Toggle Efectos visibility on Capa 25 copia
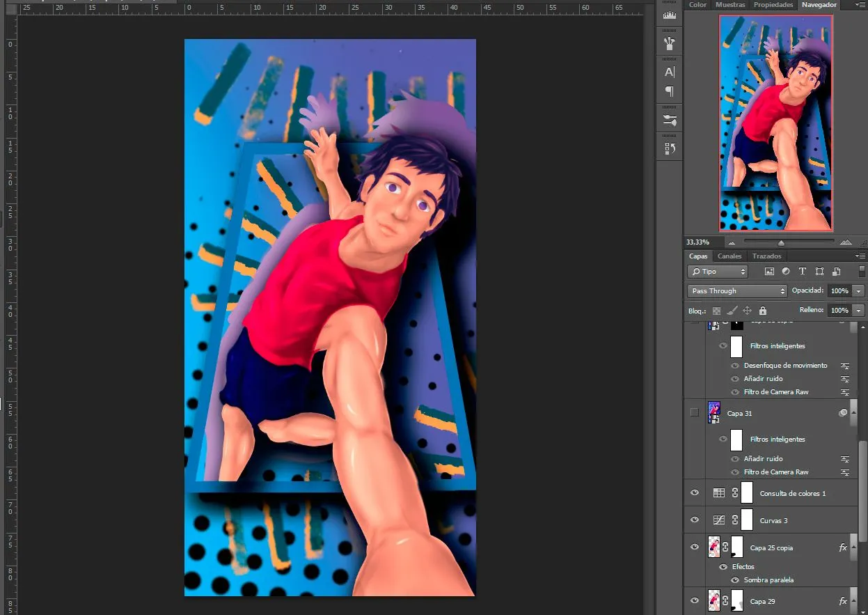This screenshot has height=615, width=868. click(x=723, y=567)
